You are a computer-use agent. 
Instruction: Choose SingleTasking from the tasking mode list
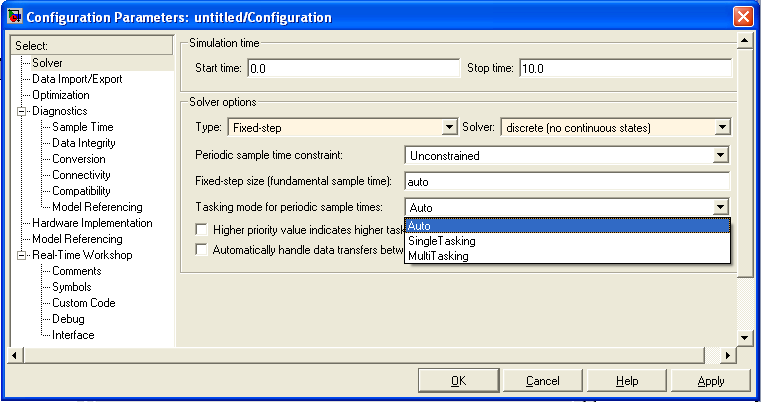click(x=442, y=241)
